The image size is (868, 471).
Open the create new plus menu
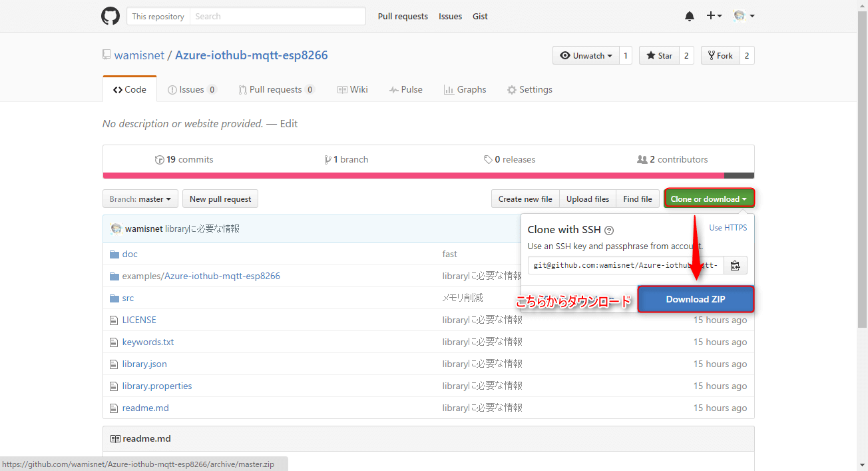(x=714, y=16)
